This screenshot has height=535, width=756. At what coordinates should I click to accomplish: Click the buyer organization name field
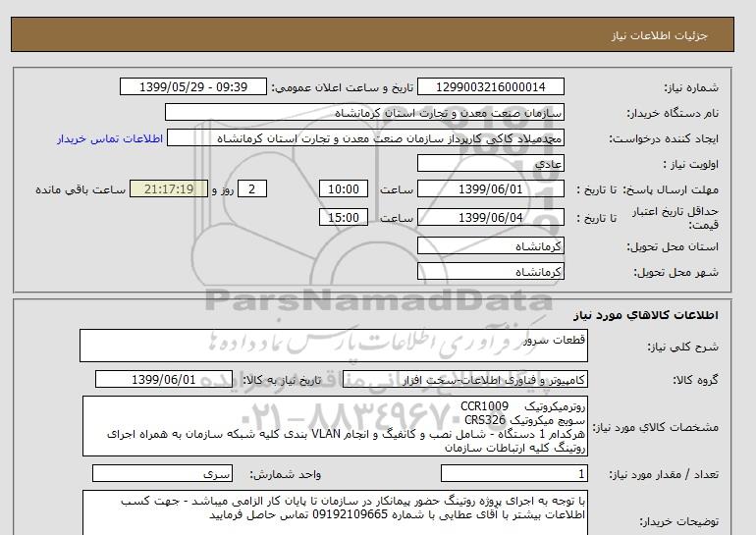pyautogui.click(x=364, y=112)
